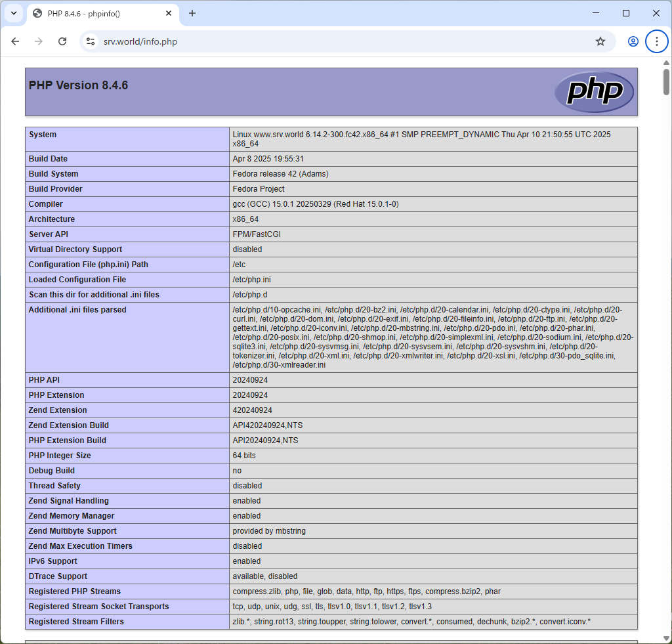The image size is (672, 644).
Task: Click the 'PHP API' label
Action: [44, 380]
